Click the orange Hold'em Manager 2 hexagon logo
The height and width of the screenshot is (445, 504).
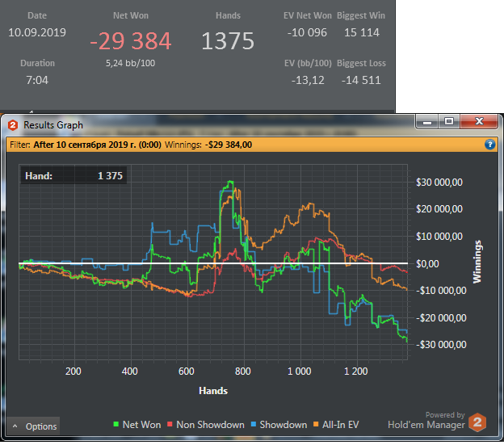(x=477, y=422)
